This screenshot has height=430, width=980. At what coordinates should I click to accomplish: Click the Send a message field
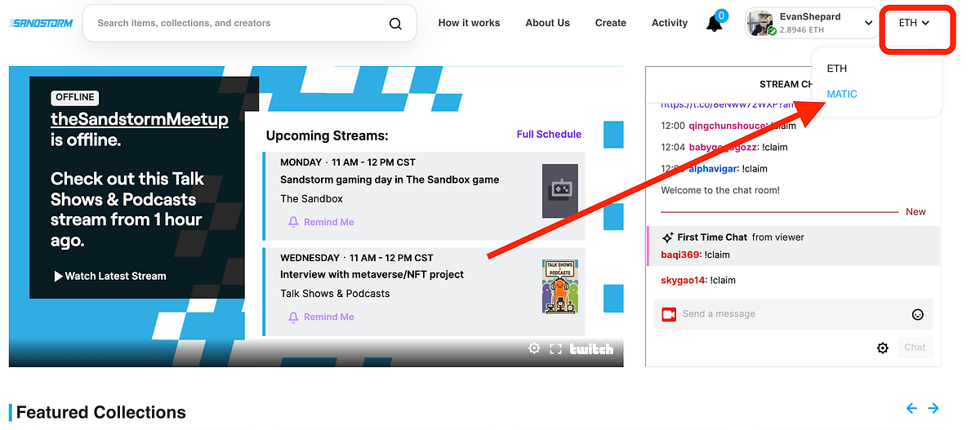point(794,314)
